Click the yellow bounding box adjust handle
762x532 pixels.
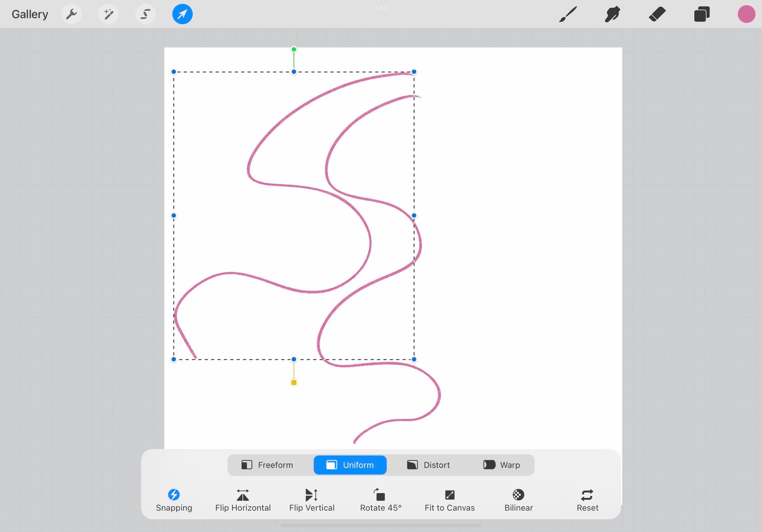294,382
